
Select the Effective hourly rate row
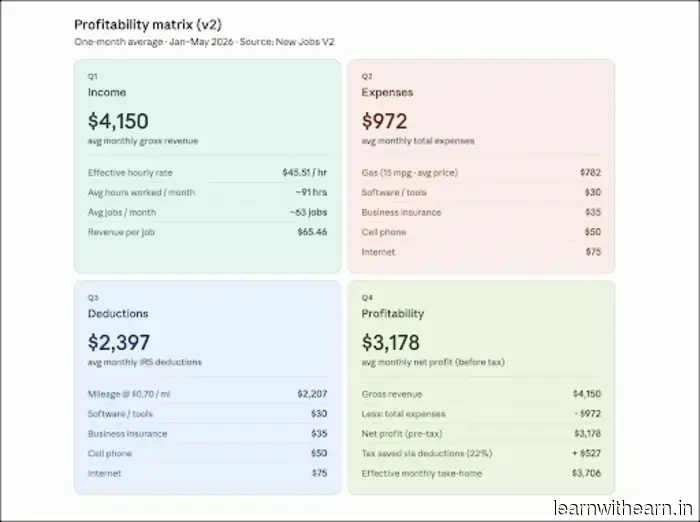point(207,172)
